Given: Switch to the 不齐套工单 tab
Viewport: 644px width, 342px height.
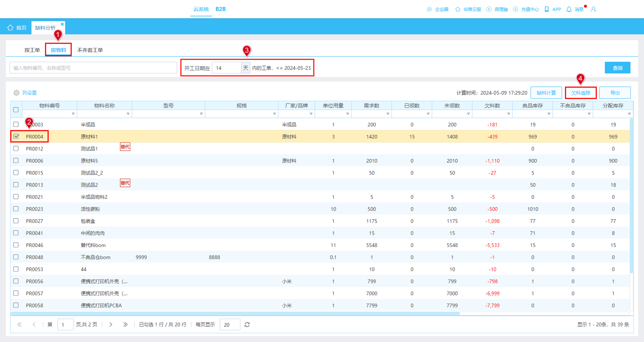Looking at the screenshot, I should pos(90,50).
